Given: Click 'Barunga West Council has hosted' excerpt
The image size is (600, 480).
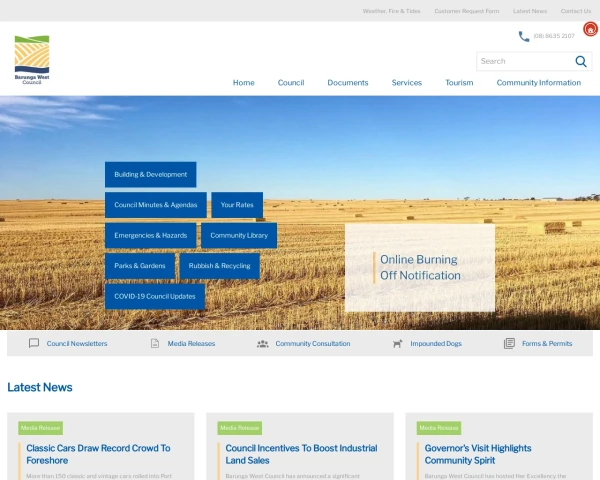Looking at the screenshot, I should [x=495, y=476].
